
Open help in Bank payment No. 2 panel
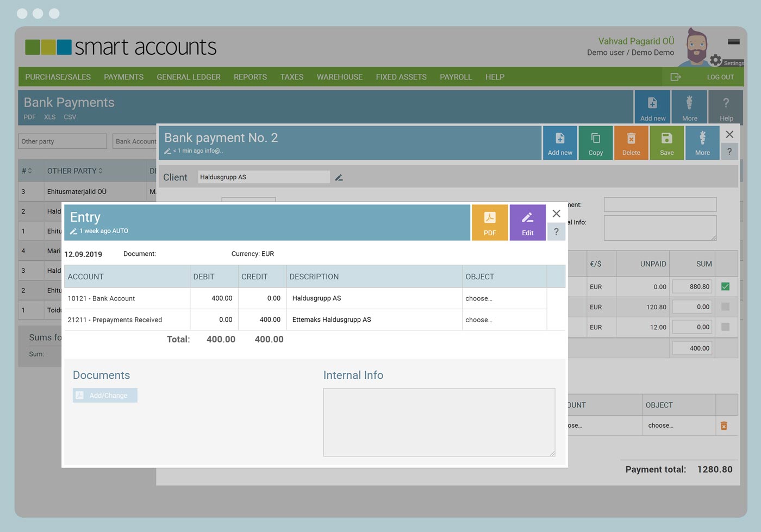pyautogui.click(x=729, y=152)
